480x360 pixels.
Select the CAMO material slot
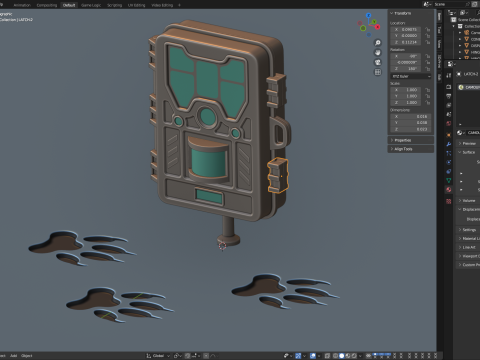coord(468,87)
